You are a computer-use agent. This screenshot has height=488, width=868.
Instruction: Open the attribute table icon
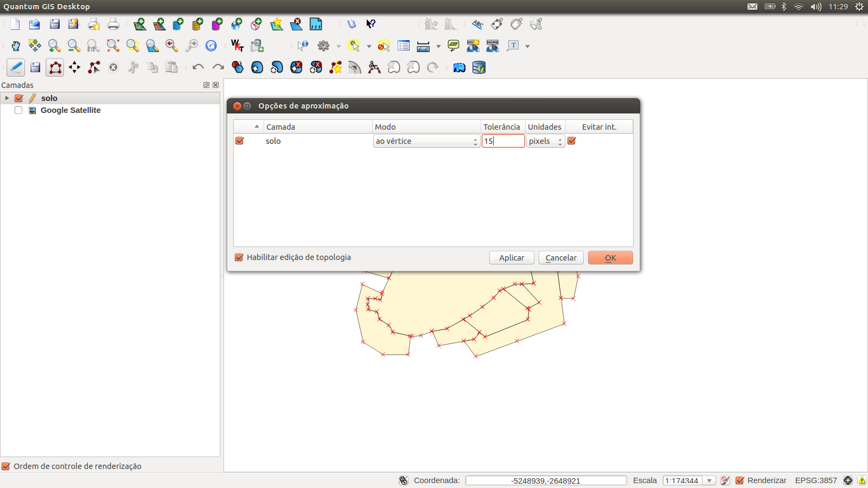(x=403, y=46)
